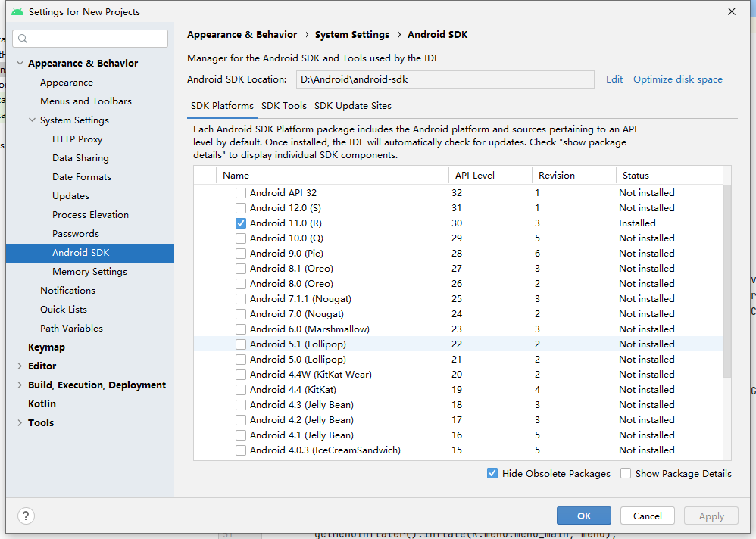The height and width of the screenshot is (539, 756).
Task: Switch to the SDK Platforms tab
Action: tap(222, 106)
